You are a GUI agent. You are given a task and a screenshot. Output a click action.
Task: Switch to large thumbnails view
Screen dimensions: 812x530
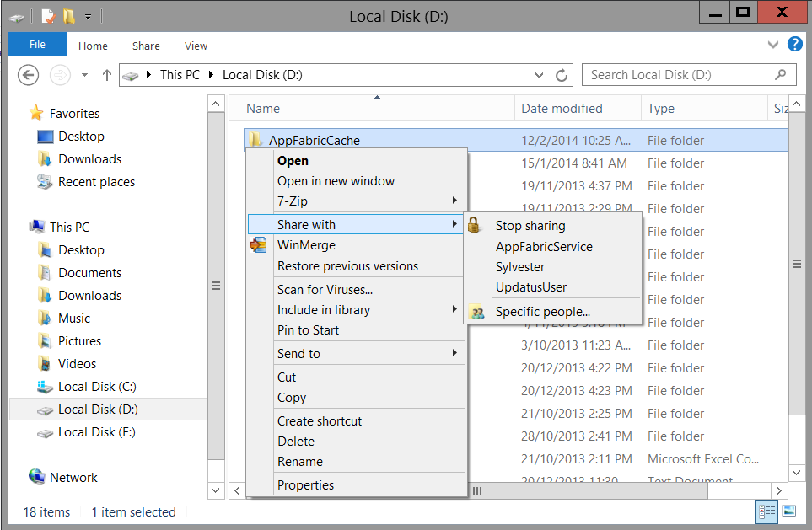point(788,511)
